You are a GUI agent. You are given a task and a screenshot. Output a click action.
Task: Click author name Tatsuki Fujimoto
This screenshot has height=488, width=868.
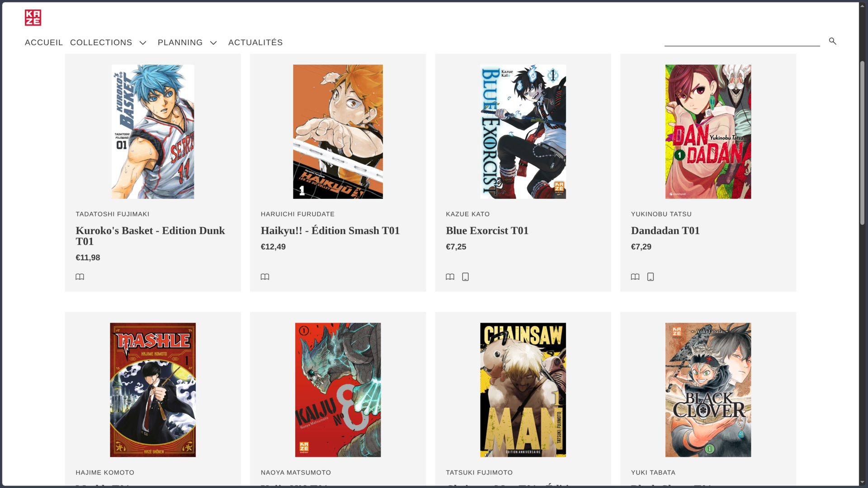pyautogui.click(x=479, y=473)
